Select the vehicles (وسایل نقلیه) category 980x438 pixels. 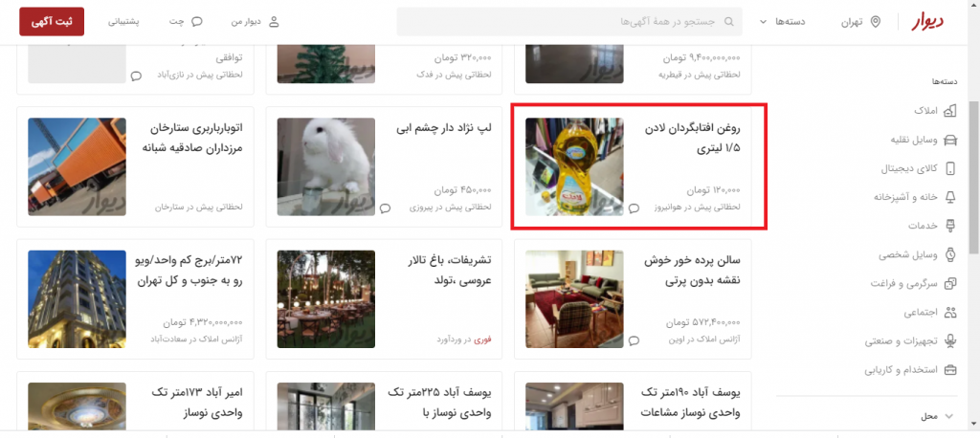coord(924,140)
